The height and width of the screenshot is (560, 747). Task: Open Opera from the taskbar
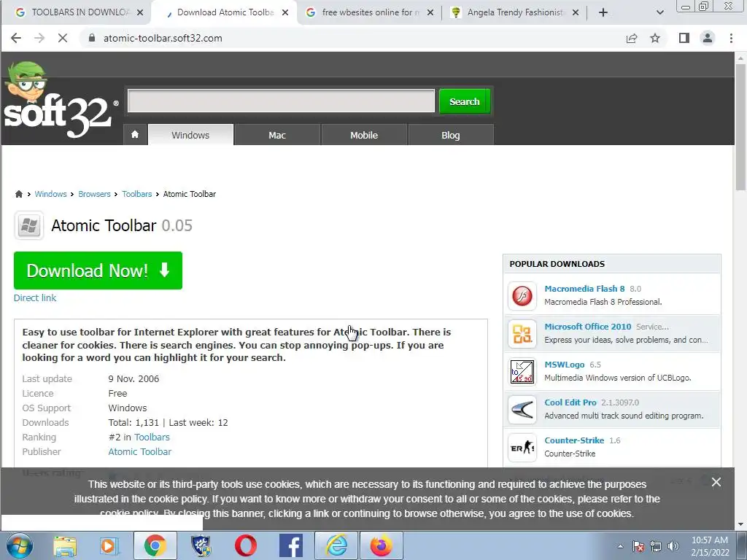(246, 546)
